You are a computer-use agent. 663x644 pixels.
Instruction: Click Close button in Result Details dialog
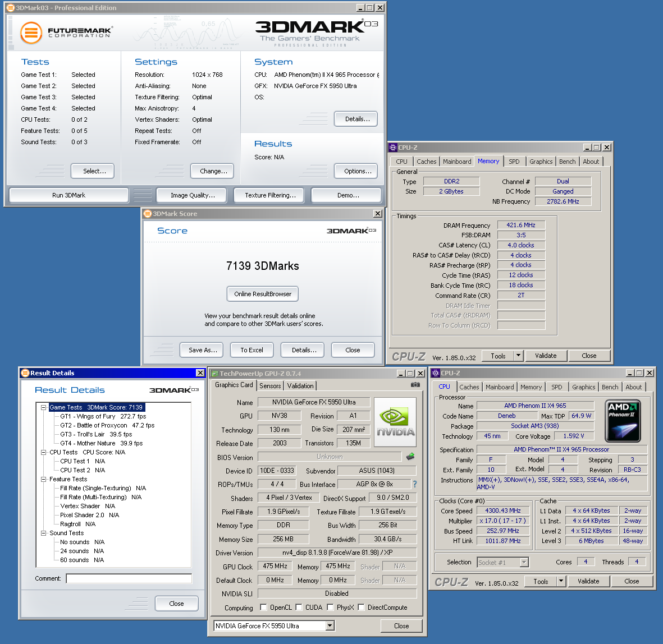(177, 604)
